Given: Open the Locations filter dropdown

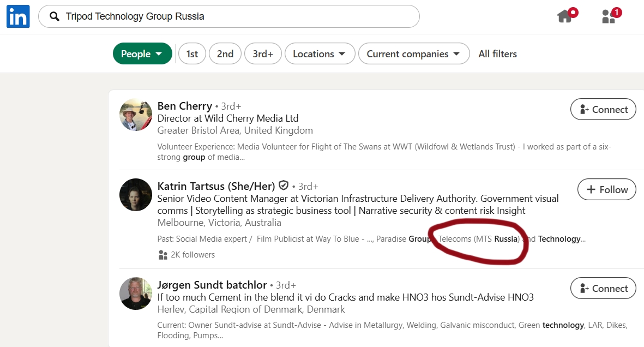Looking at the screenshot, I should tap(320, 54).
